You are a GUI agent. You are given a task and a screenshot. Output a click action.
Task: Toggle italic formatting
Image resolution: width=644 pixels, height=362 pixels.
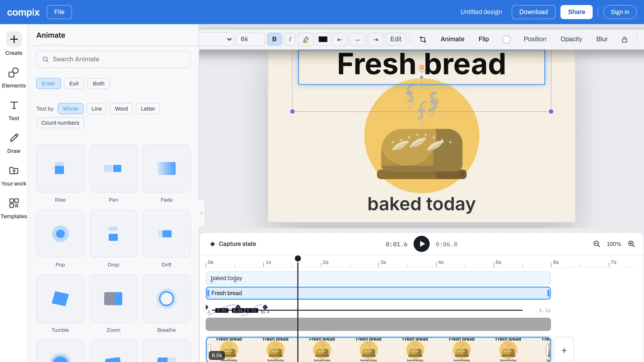[x=290, y=39]
